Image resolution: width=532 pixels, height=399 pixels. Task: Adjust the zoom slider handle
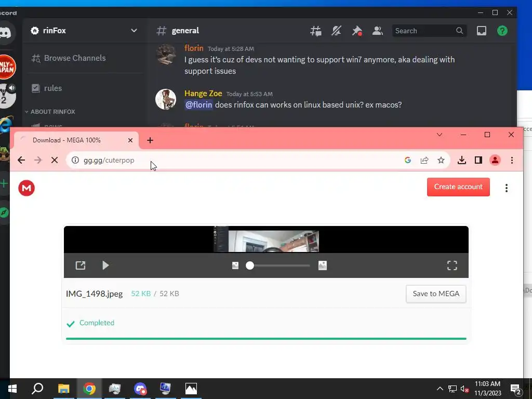tap(250, 265)
